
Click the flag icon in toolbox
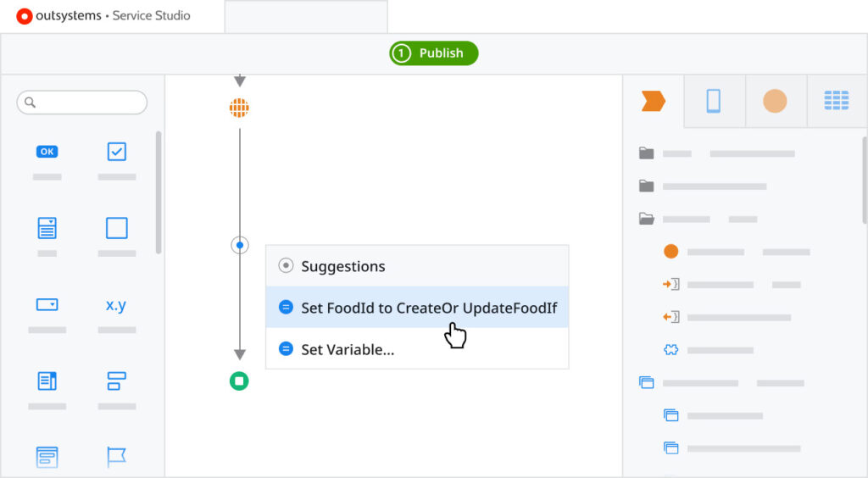116,457
